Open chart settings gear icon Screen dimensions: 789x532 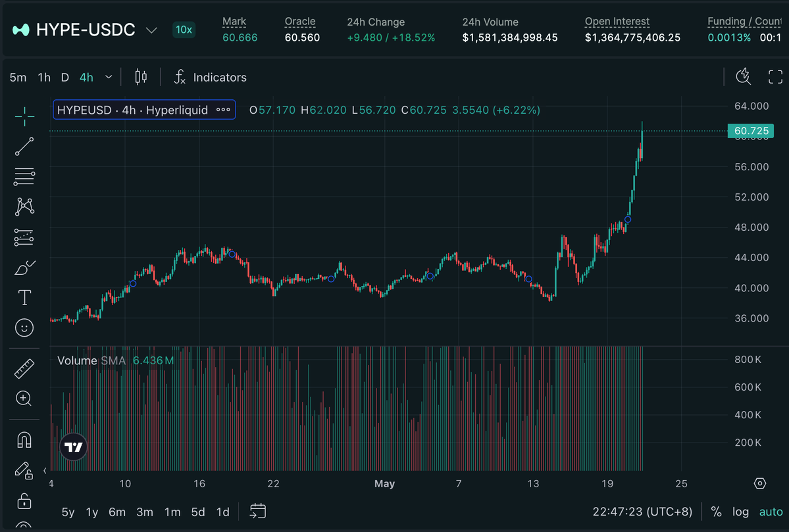coord(760,484)
